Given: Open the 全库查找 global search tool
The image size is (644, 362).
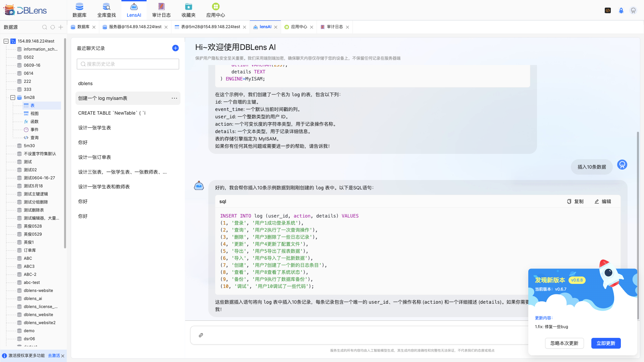Looking at the screenshot, I should tap(107, 9).
